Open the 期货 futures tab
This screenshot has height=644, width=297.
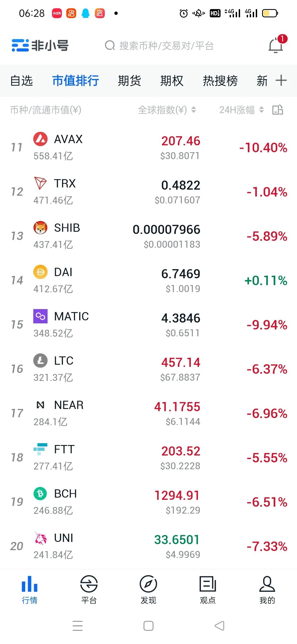[129, 81]
